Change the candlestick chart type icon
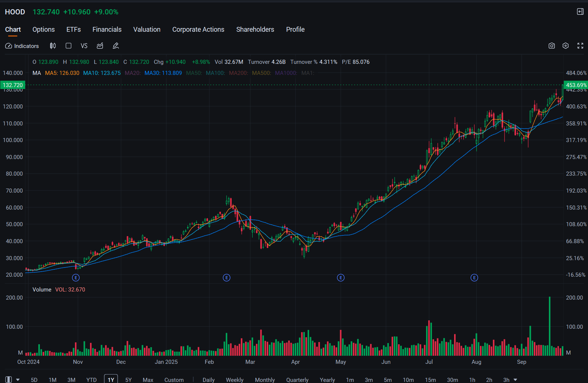 [53, 46]
